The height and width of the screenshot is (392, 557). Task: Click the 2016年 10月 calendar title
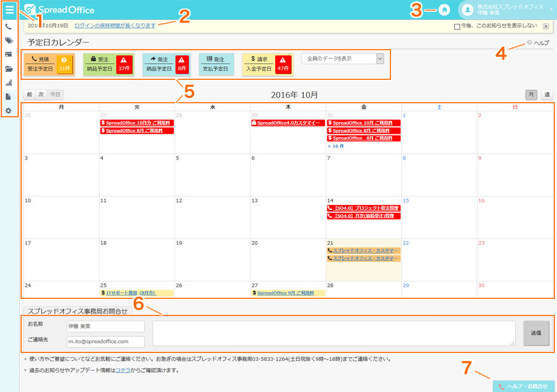[294, 95]
